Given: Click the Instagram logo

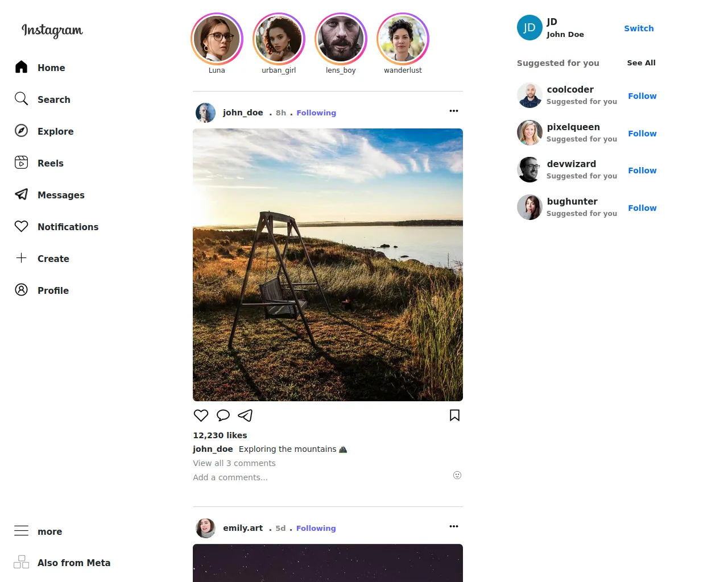Looking at the screenshot, I should coord(52,30).
